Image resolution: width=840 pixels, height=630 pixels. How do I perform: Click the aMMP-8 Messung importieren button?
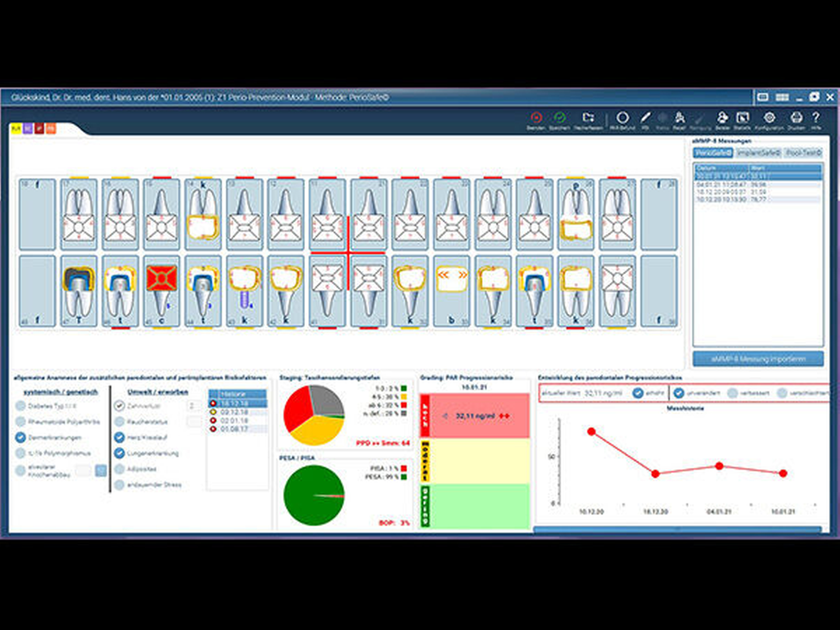[x=758, y=359]
